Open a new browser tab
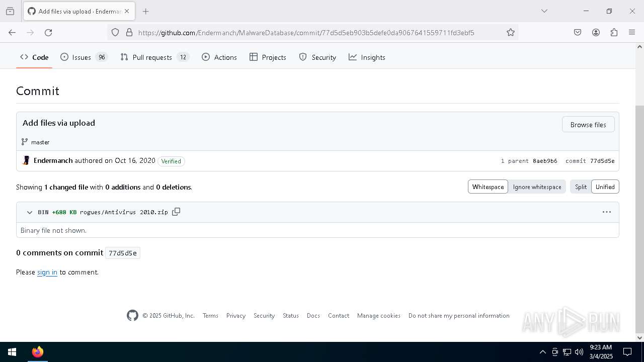644x362 pixels. (145, 11)
